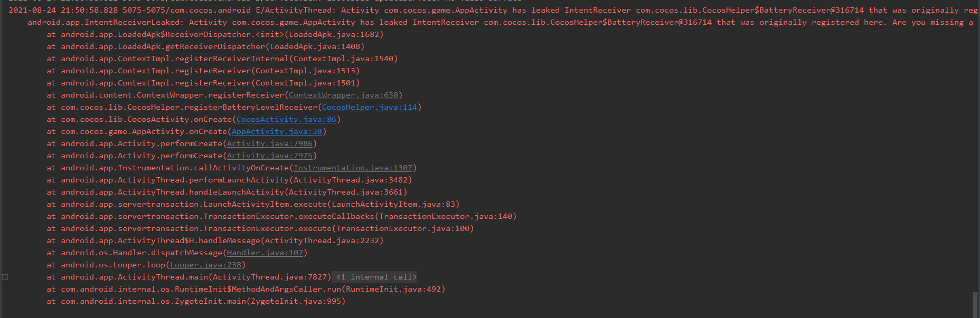Click the IntentReceiverLeaked exception message line
This screenshot has width=980, height=318.
click(370, 22)
